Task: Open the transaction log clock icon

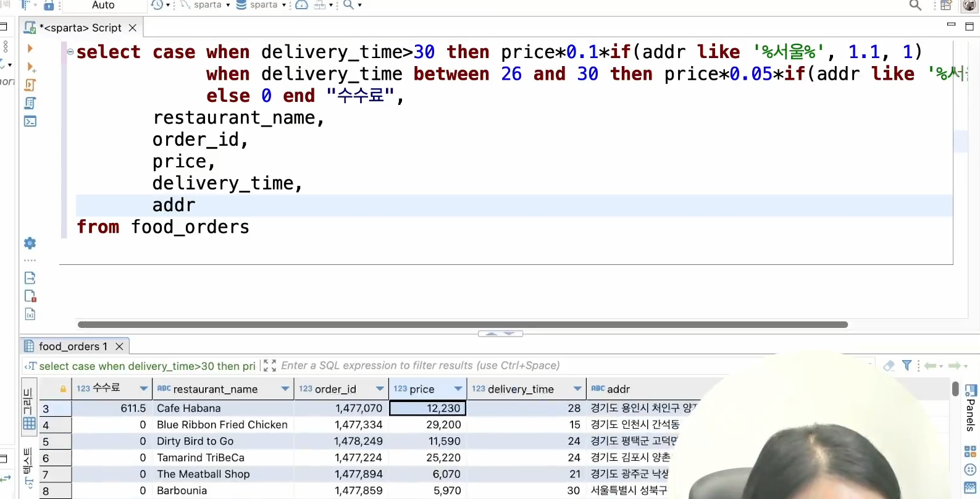Action: [157, 5]
